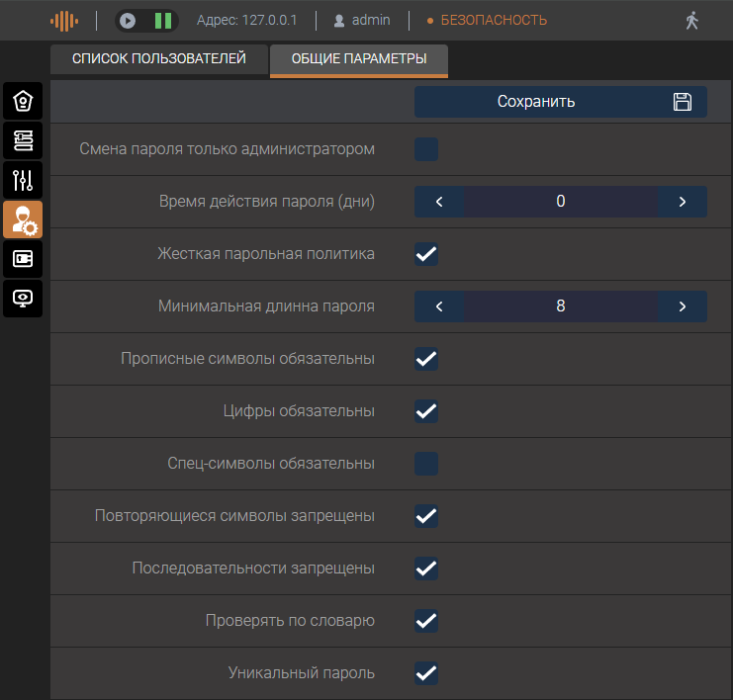Uncheck Проверять по словарю option
Screen dimensions: 733x700
[426, 621]
